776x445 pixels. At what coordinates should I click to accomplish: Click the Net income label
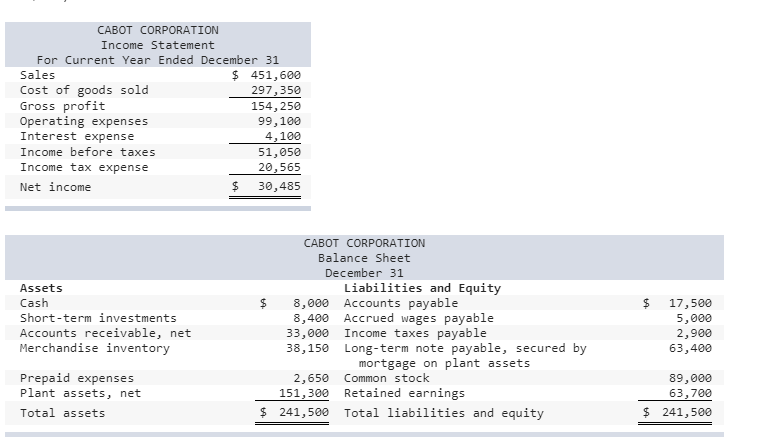coord(55,187)
